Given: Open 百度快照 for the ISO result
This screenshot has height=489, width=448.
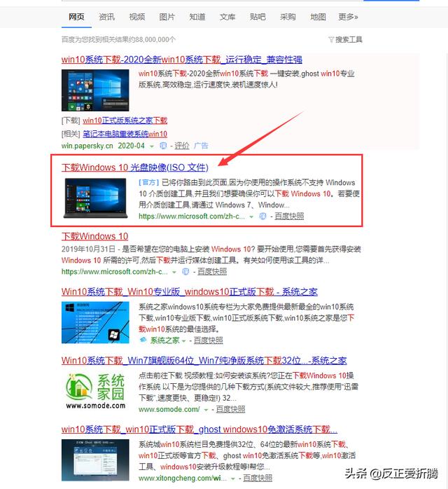Looking at the screenshot, I should (289, 216).
